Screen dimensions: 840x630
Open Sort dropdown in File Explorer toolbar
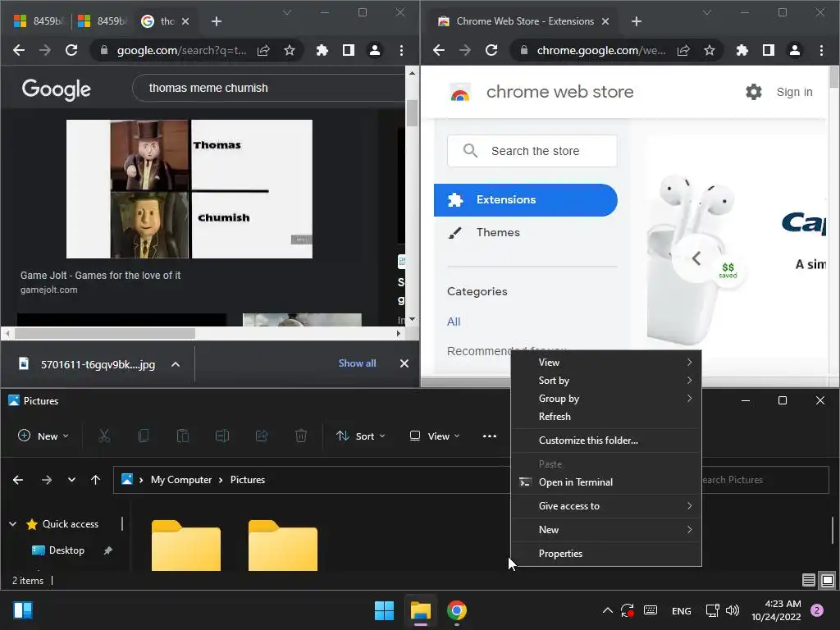tap(361, 436)
